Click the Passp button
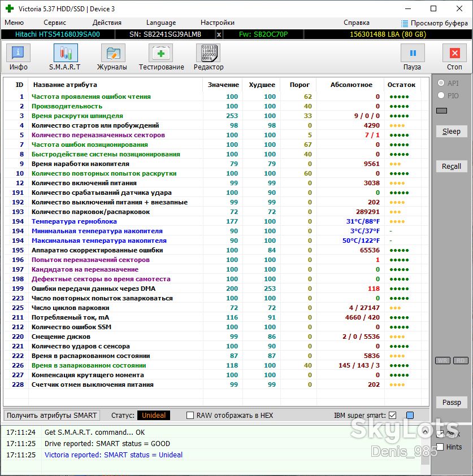This screenshot has width=473, height=476. (x=452, y=402)
